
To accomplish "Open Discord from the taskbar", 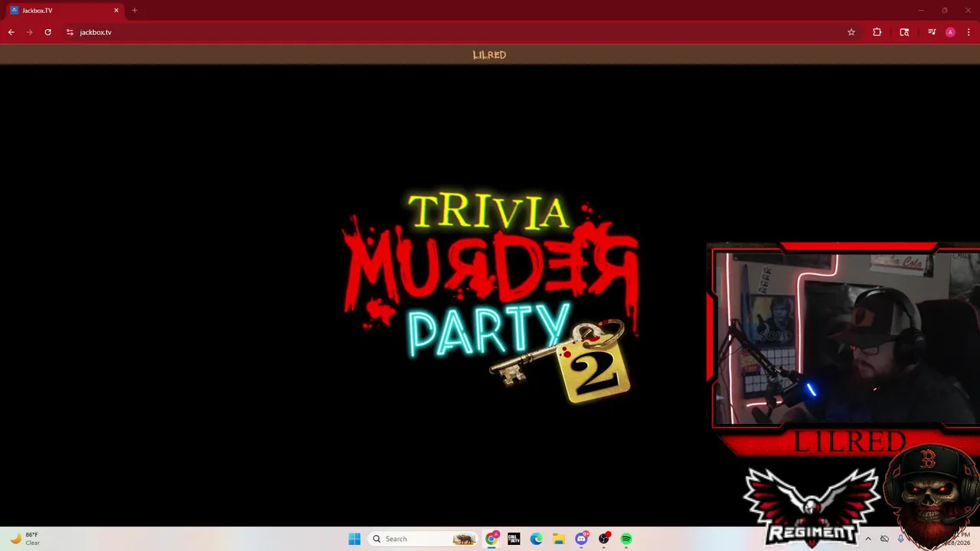I will 581,539.
